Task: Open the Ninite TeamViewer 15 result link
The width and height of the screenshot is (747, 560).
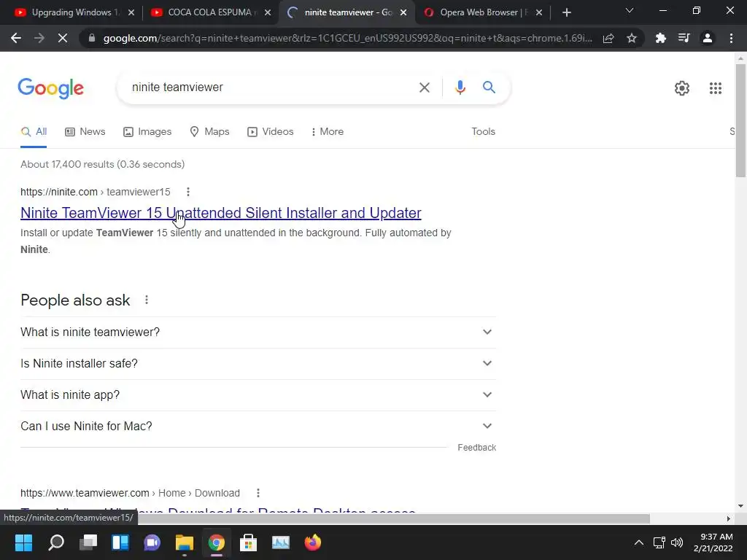Action: pyautogui.click(x=220, y=213)
